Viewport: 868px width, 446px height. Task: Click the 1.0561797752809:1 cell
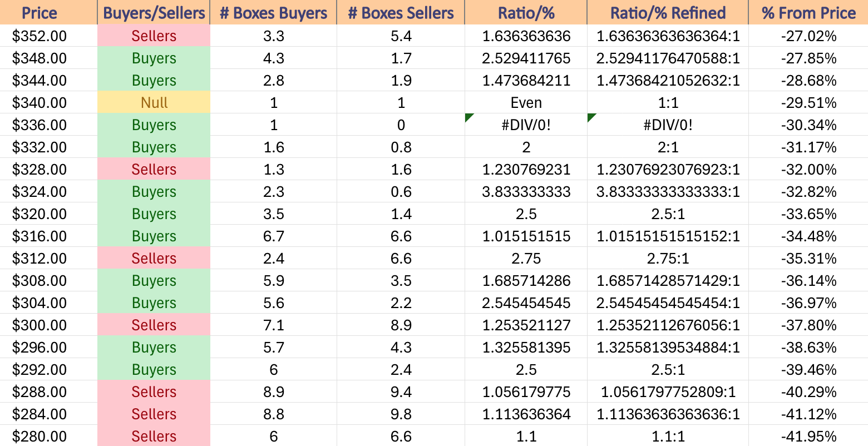pos(668,392)
